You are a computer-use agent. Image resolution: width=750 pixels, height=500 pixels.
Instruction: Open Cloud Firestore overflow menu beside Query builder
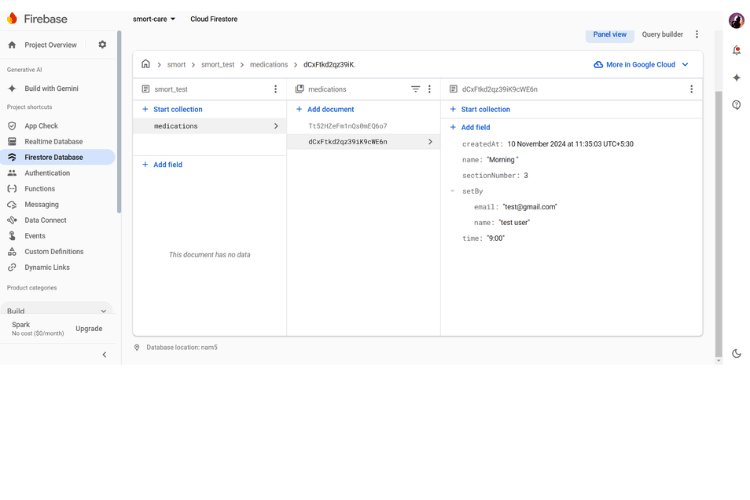point(697,34)
